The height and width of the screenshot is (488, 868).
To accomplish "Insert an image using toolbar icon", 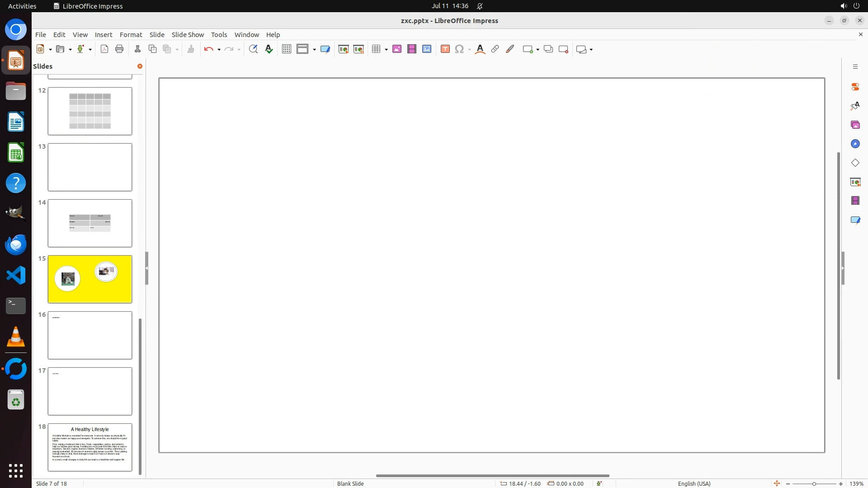I will pyautogui.click(x=397, y=49).
